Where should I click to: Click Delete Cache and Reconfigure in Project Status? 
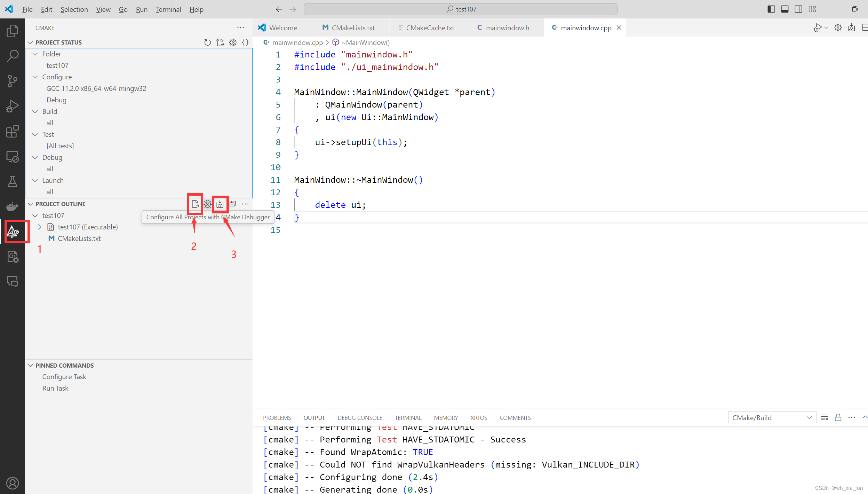(x=220, y=42)
